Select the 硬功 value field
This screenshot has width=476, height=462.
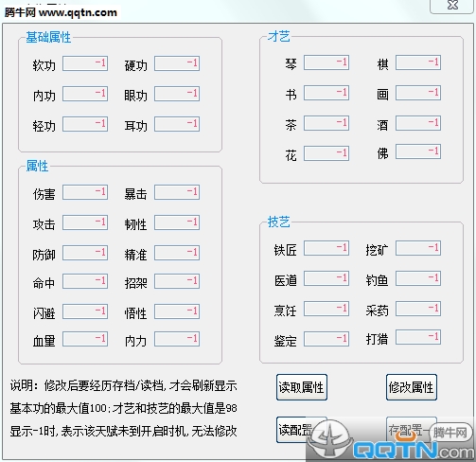pos(177,63)
